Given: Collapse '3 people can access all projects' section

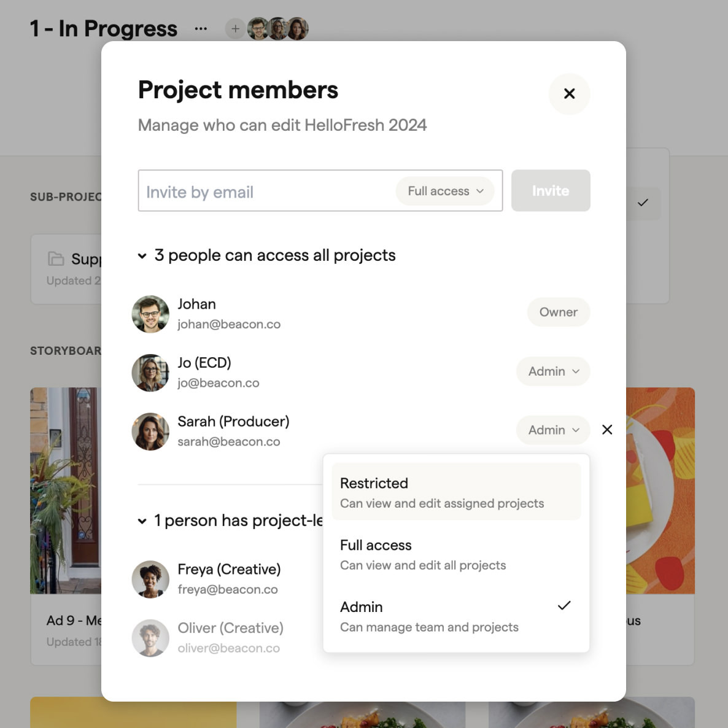Looking at the screenshot, I should (142, 256).
